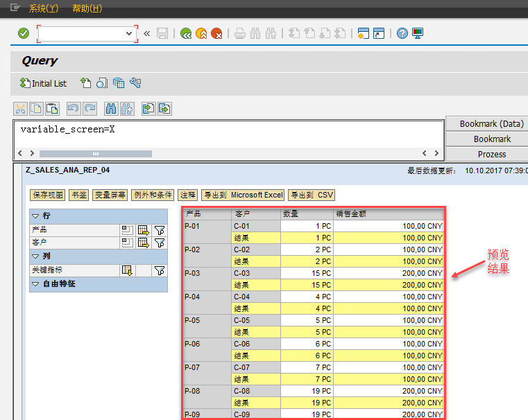Viewport: 528px width, 420px height.
Task: Click the green Back arrow icon
Action: (x=186, y=33)
